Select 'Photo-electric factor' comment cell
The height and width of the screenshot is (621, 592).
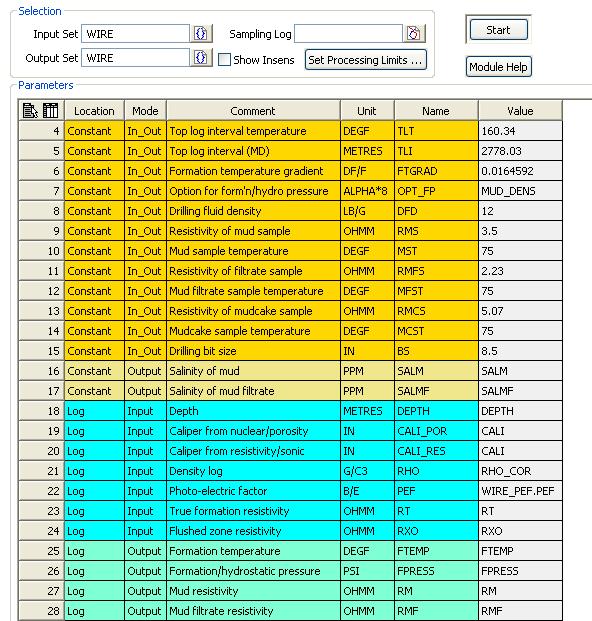point(253,491)
